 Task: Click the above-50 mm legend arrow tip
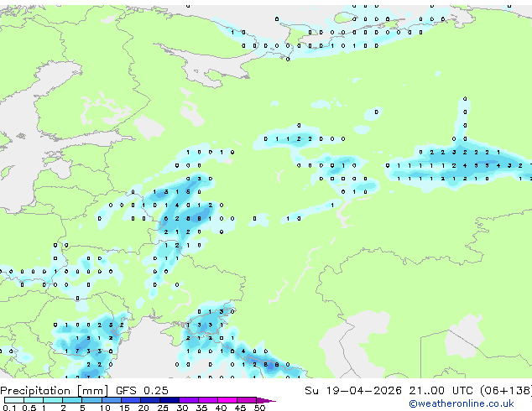click(266, 401)
